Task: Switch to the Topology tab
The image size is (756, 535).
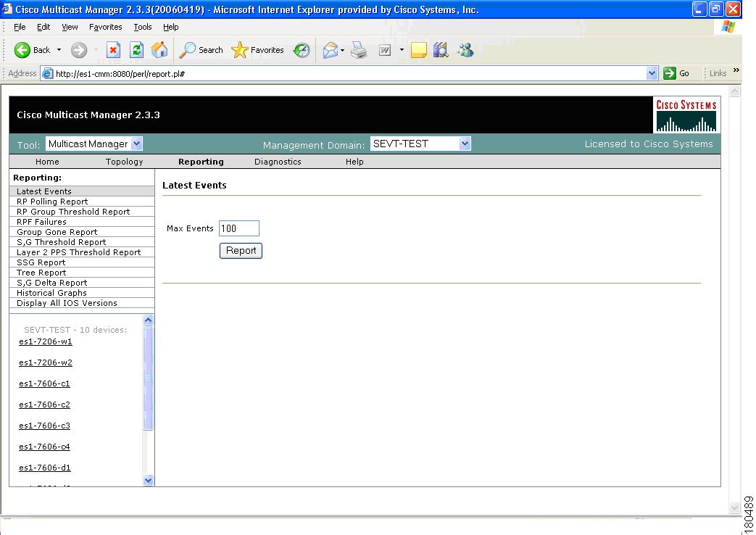Action: [125, 162]
